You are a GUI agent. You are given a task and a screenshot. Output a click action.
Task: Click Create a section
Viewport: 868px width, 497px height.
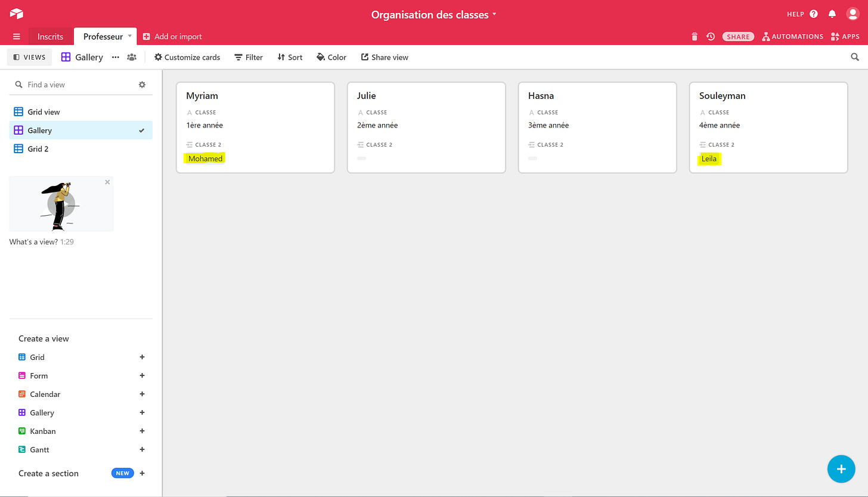[x=48, y=473]
